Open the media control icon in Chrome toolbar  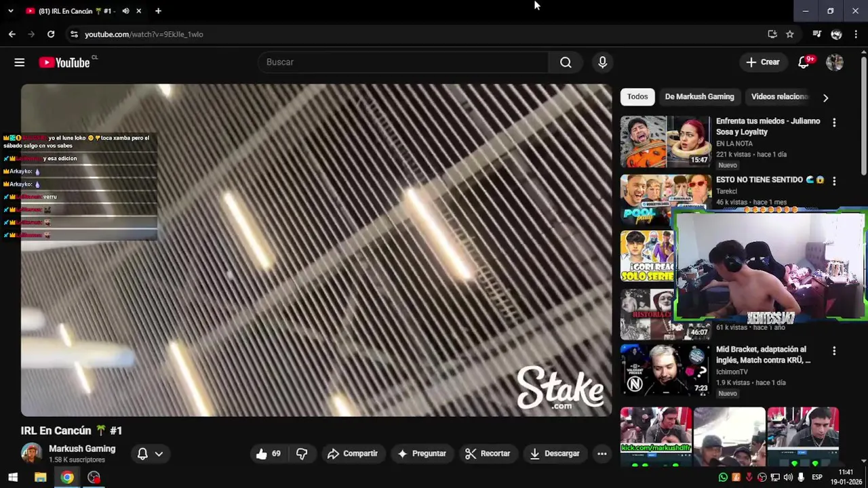pos(817,34)
